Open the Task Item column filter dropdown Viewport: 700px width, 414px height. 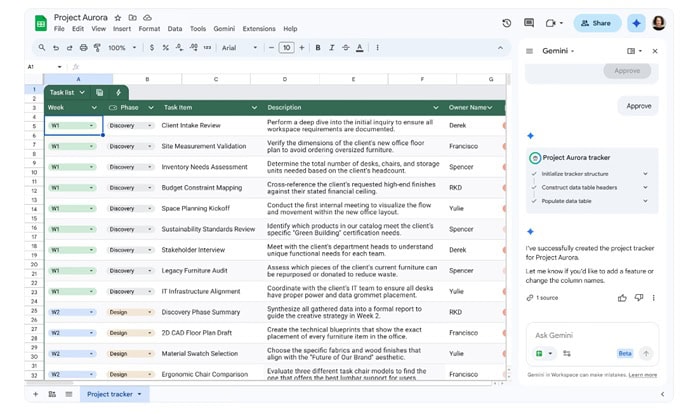click(x=254, y=108)
